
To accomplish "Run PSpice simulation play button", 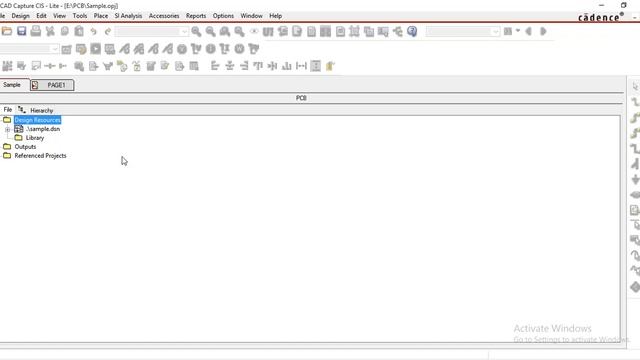I will [x=96, y=49].
